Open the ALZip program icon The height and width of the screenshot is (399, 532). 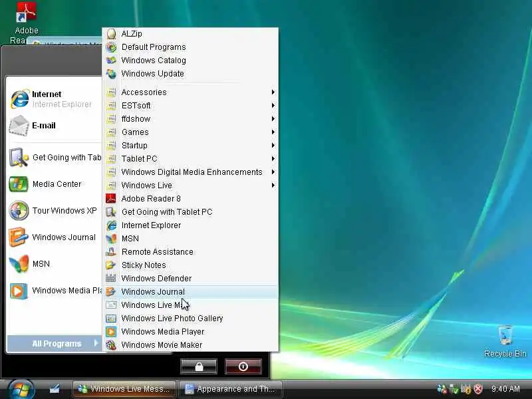click(x=111, y=34)
